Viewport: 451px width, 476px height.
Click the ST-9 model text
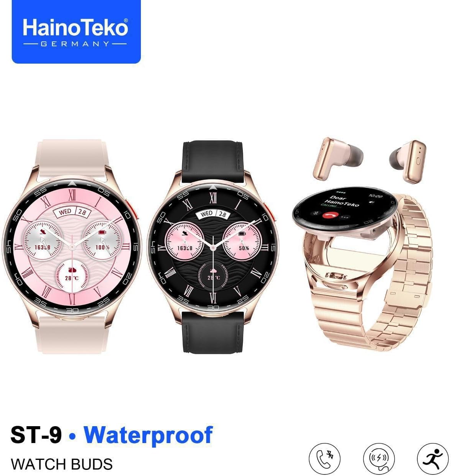(36, 435)
